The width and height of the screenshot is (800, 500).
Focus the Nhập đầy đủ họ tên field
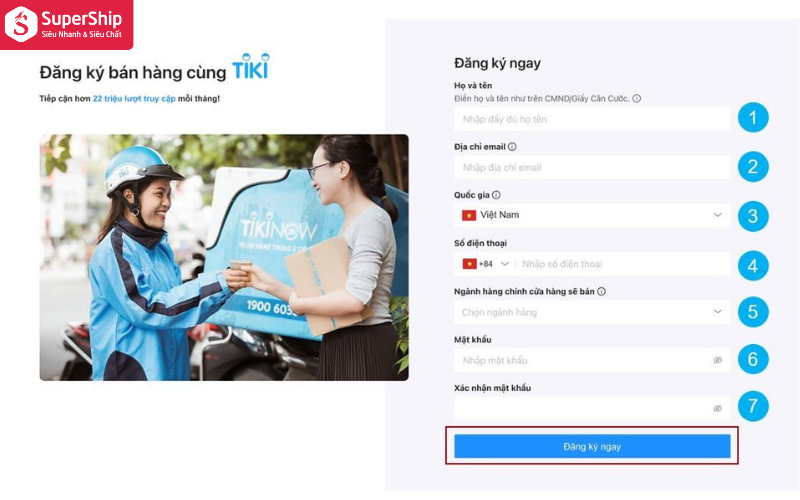(x=592, y=119)
